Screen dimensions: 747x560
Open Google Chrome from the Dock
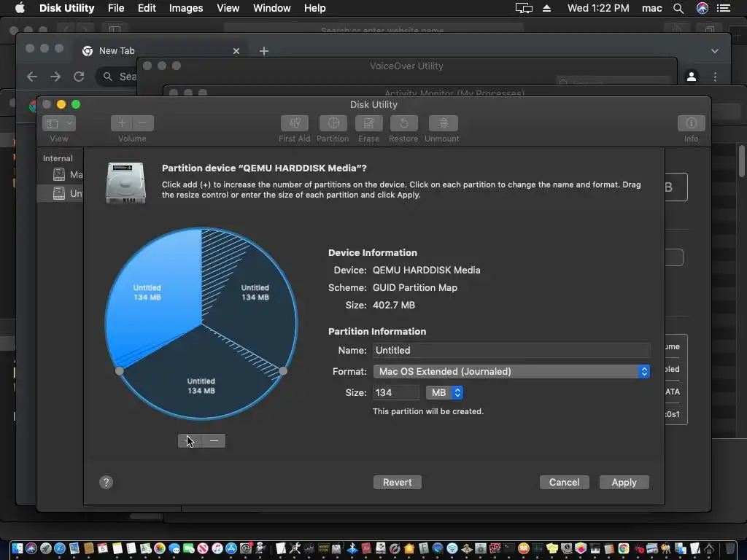pos(624,548)
